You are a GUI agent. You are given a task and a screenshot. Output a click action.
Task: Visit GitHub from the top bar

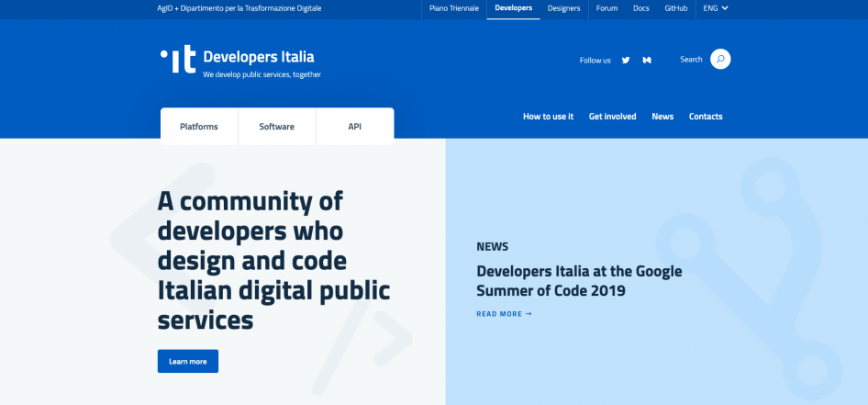(676, 8)
